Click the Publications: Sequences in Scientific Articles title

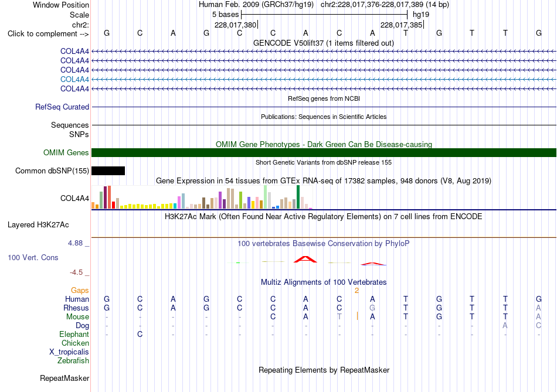[324, 117]
